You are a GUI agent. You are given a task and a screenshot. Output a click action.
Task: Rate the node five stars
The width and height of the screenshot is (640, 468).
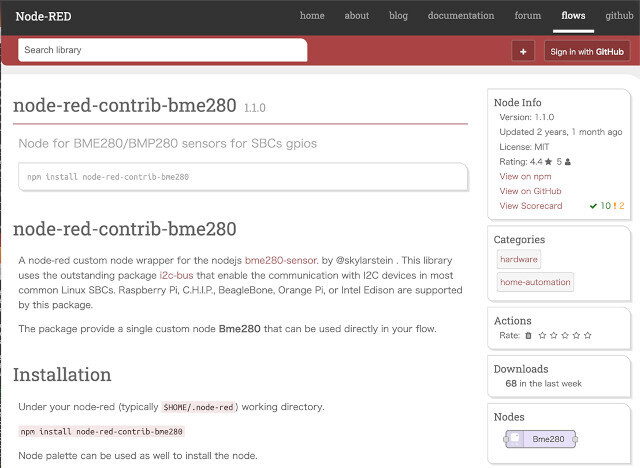click(588, 335)
